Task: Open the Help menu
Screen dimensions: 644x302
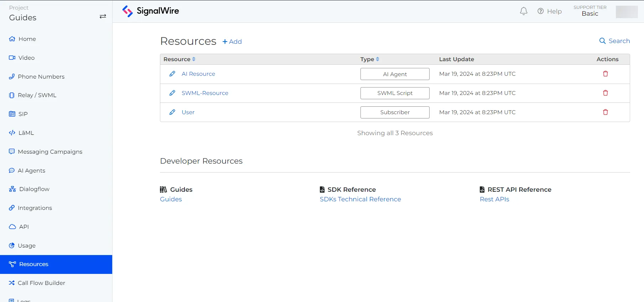Action: [x=550, y=11]
